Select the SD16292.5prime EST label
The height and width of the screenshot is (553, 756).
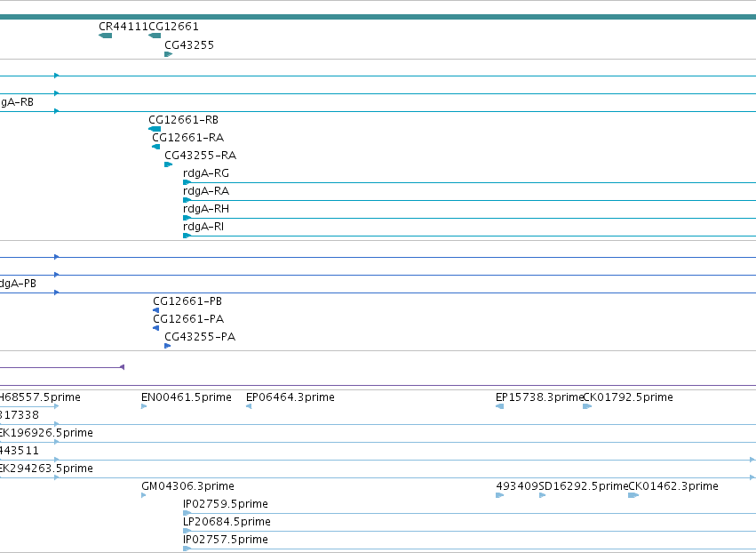click(x=584, y=486)
